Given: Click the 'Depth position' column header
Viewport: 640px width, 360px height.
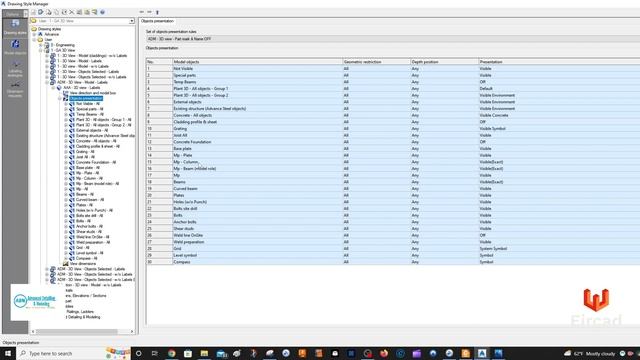Looking at the screenshot, I should pos(444,62).
